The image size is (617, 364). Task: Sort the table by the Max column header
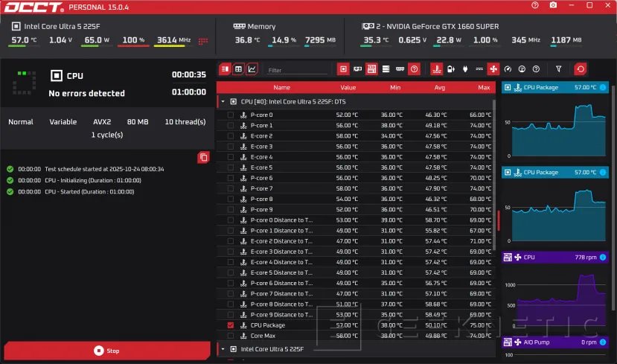[484, 87]
